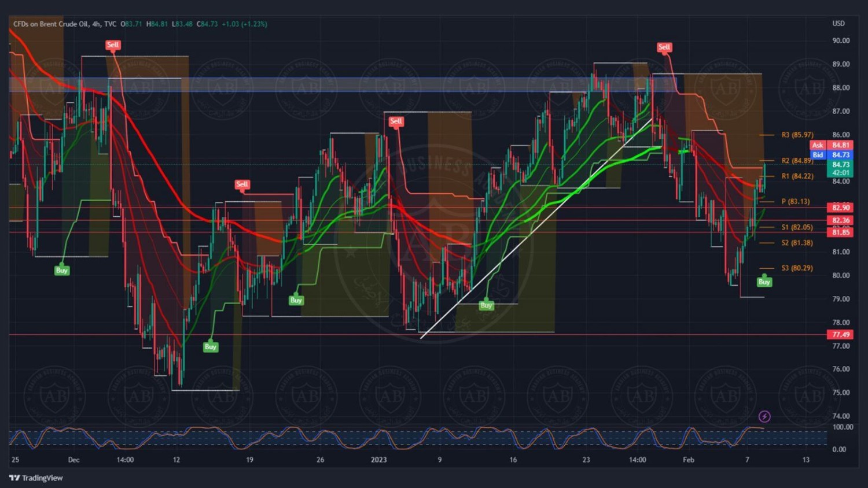Click the Buy signal label between dates 12 and 19
The width and height of the screenshot is (868, 488).
[x=211, y=347]
